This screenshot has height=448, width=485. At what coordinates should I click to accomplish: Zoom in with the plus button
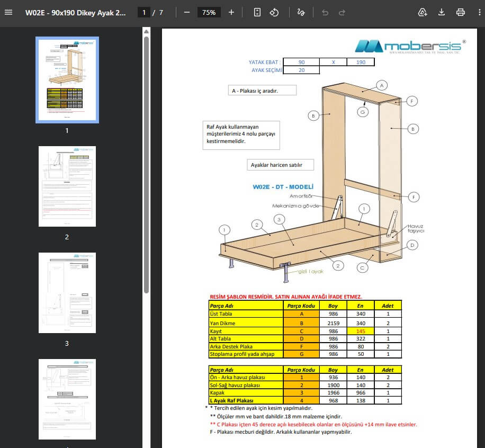(x=231, y=12)
